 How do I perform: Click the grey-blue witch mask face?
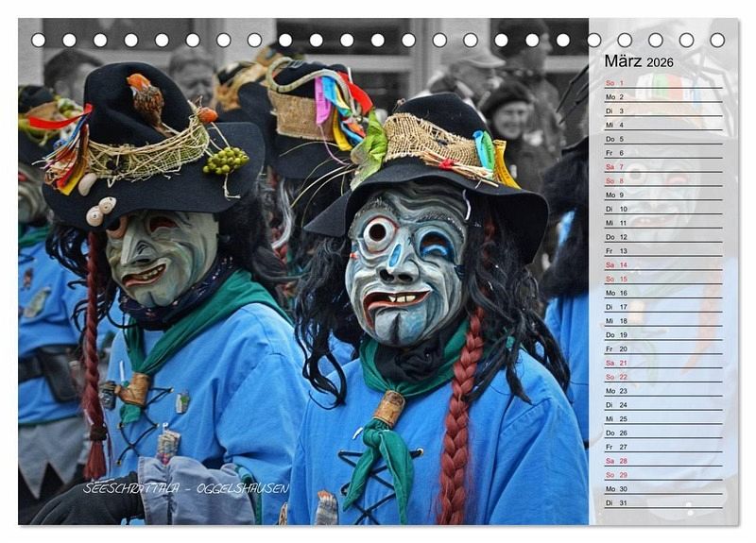[x=405, y=264]
